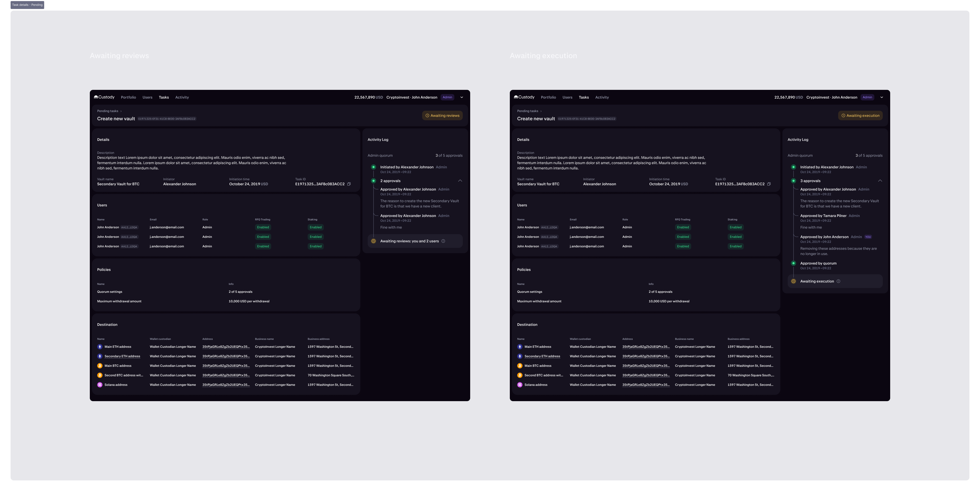Go back to Pending tasks breadcrumb in Awaiting reviews screen
This screenshot has width=980, height=491.
pyautogui.click(x=108, y=111)
